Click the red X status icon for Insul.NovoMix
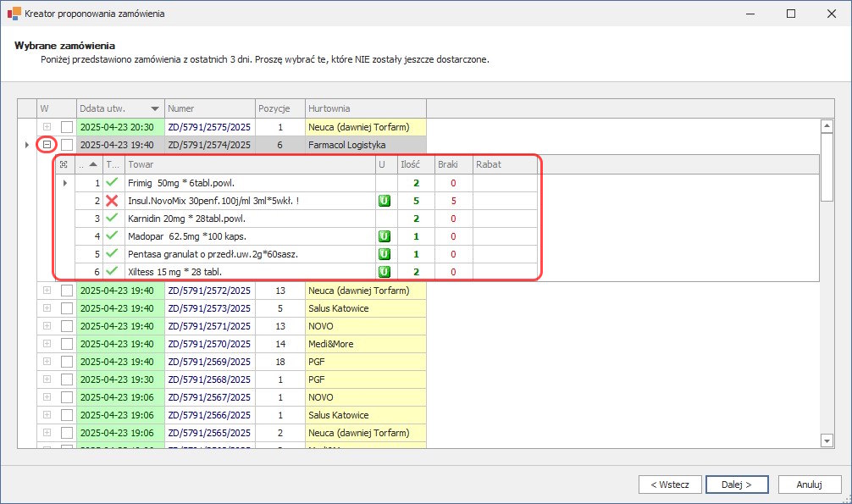 click(x=112, y=201)
